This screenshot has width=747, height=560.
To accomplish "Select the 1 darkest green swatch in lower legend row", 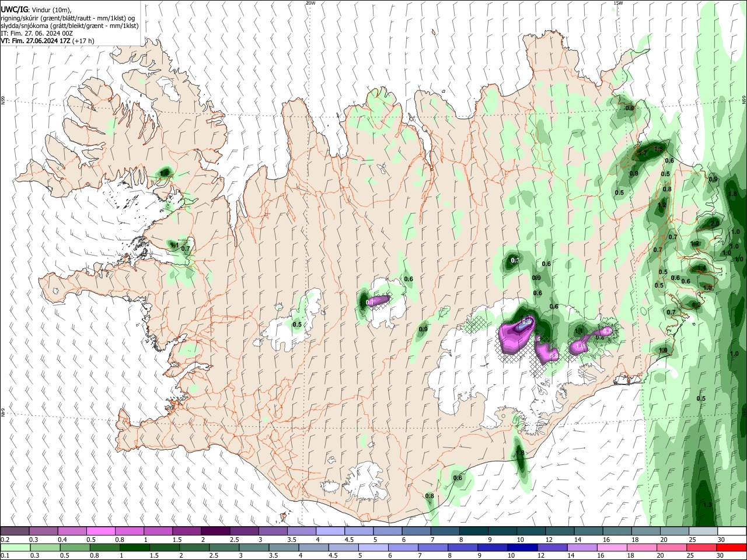I will tap(134, 547).
